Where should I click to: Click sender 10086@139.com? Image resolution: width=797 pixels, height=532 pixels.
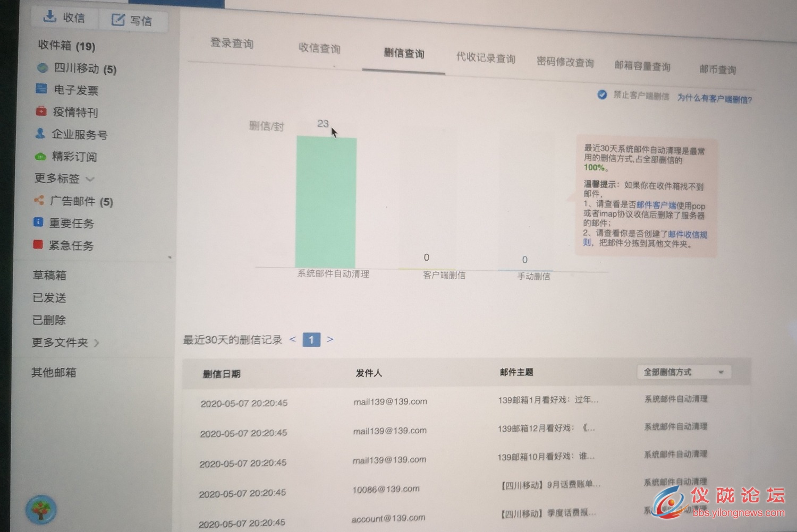(386, 489)
